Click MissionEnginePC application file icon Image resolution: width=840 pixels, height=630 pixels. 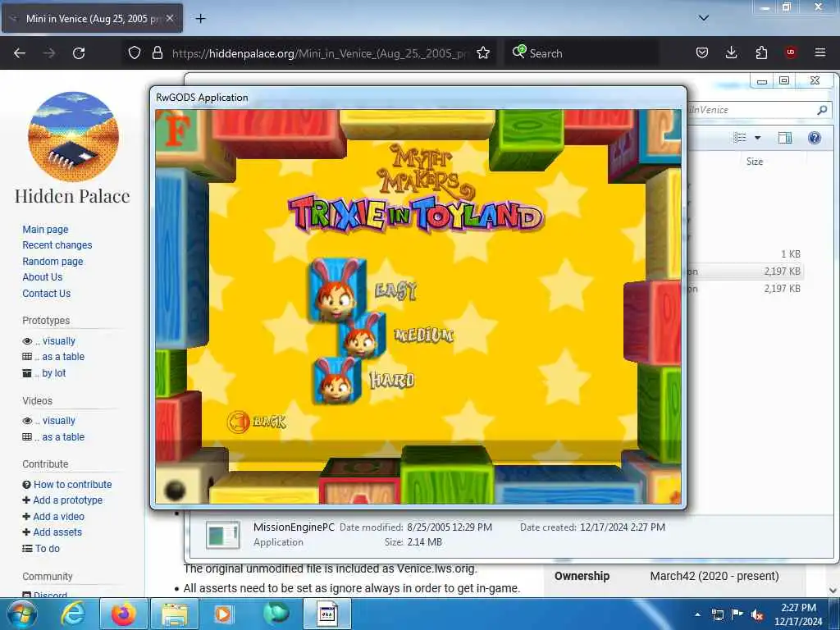(223, 535)
